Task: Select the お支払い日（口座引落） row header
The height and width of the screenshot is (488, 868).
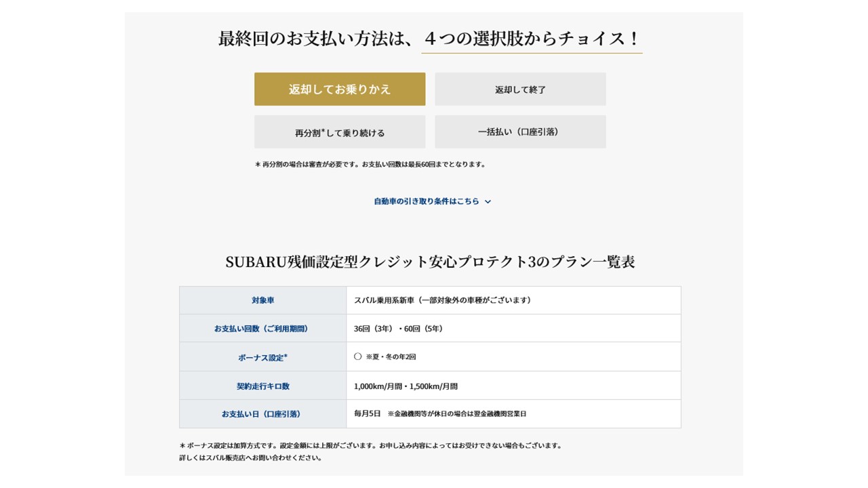Action: 263,414
